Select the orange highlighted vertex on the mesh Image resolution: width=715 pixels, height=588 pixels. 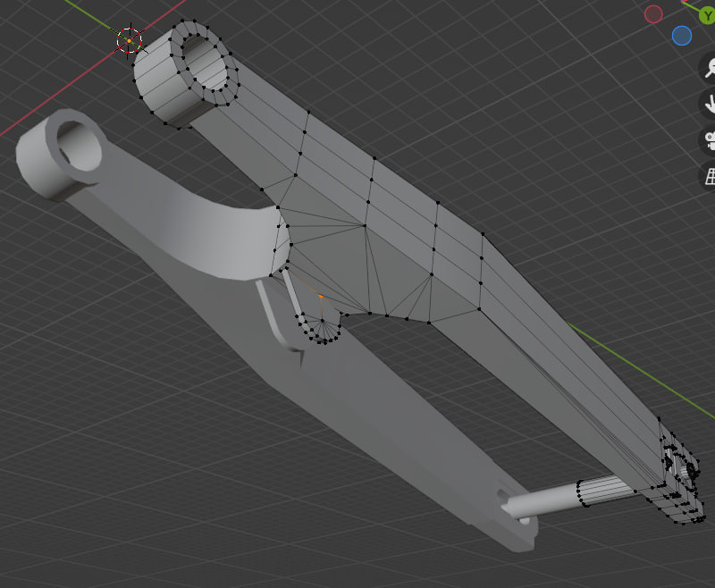pyautogui.click(x=321, y=297)
